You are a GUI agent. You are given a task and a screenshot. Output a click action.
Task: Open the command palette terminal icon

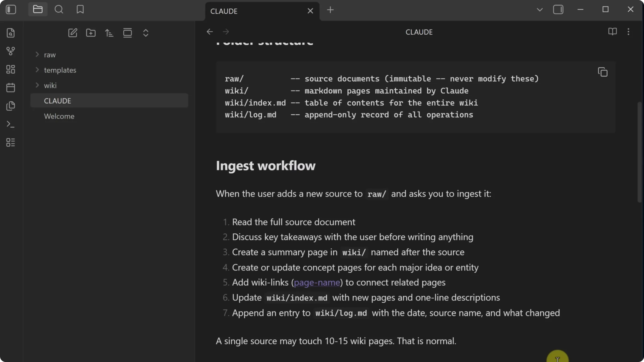coord(11,124)
